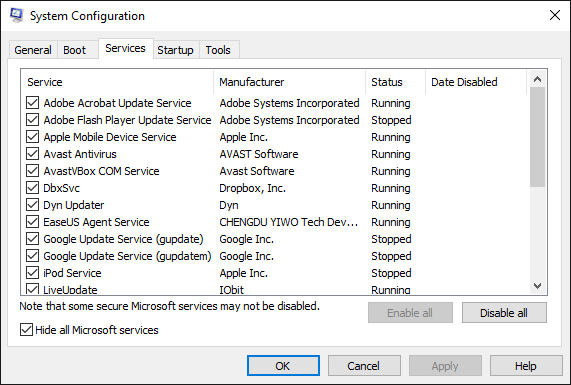Uncheck the DbxSvc service
571x385 pixels.
[x=32, y=188]
